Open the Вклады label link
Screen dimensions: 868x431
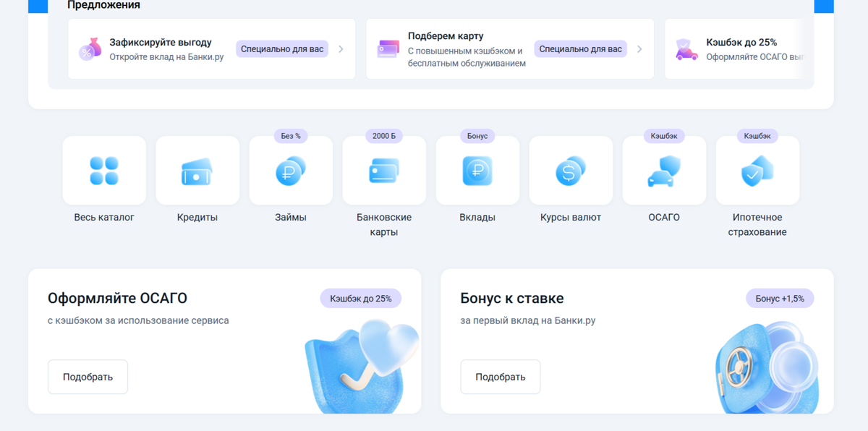tap(477, 217)
